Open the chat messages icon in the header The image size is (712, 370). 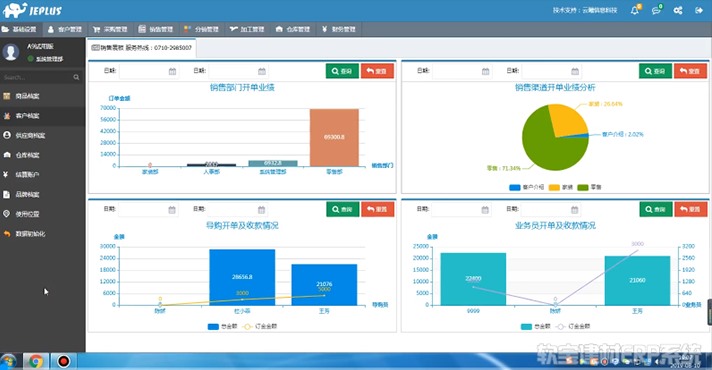656,10
